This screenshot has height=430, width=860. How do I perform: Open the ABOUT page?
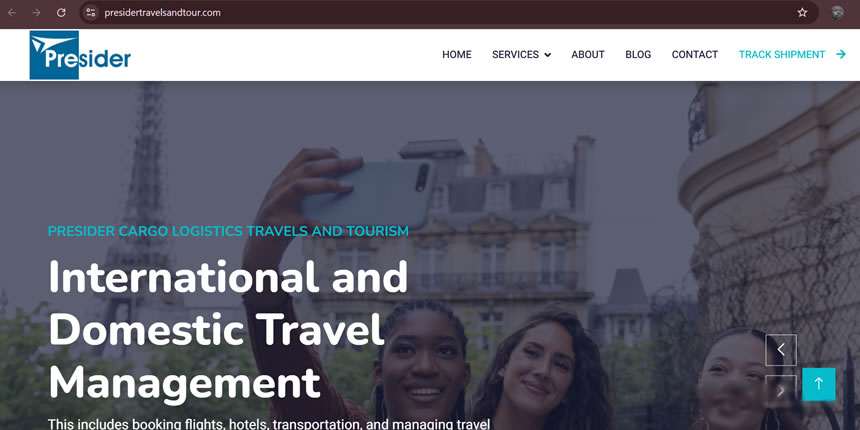coord(588,54)
